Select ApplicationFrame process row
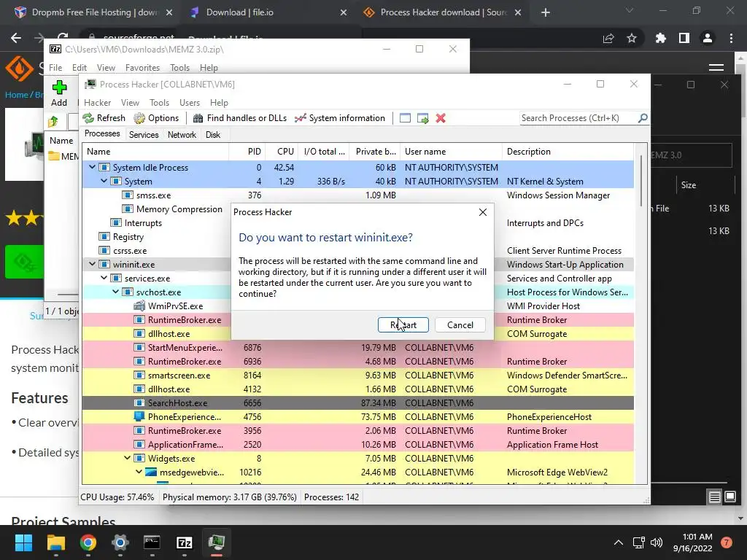This screenshot has width=747, height=560. coord(357,444)
